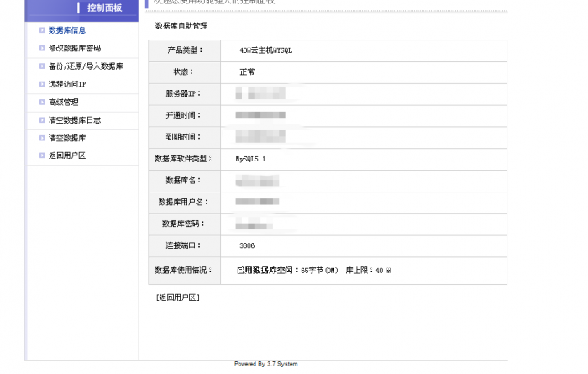This screenshot has width=588, height=374.
Task: Click the icon beside 远程访问IP
Action: tap(42, 84)
